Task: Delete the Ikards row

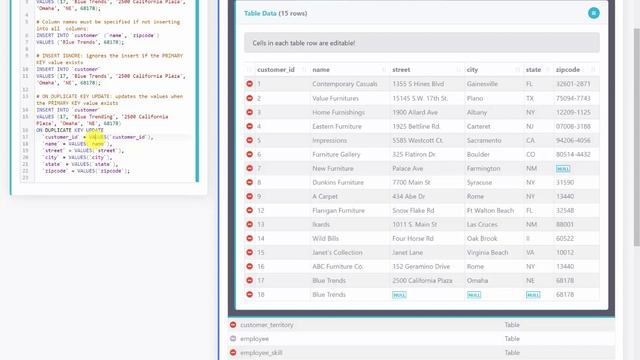Action: (x=249, y=224)
